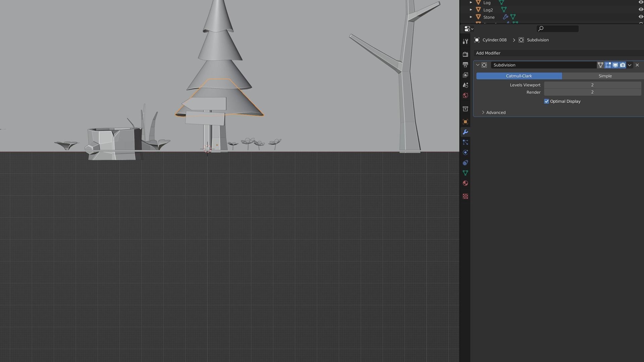Hide the Stone object in outliner

[x=641, y=17]
